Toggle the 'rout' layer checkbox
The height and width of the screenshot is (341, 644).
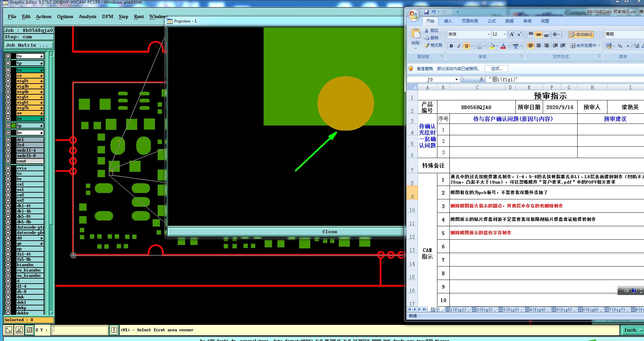pyautogui.click(x=8, y=161)
